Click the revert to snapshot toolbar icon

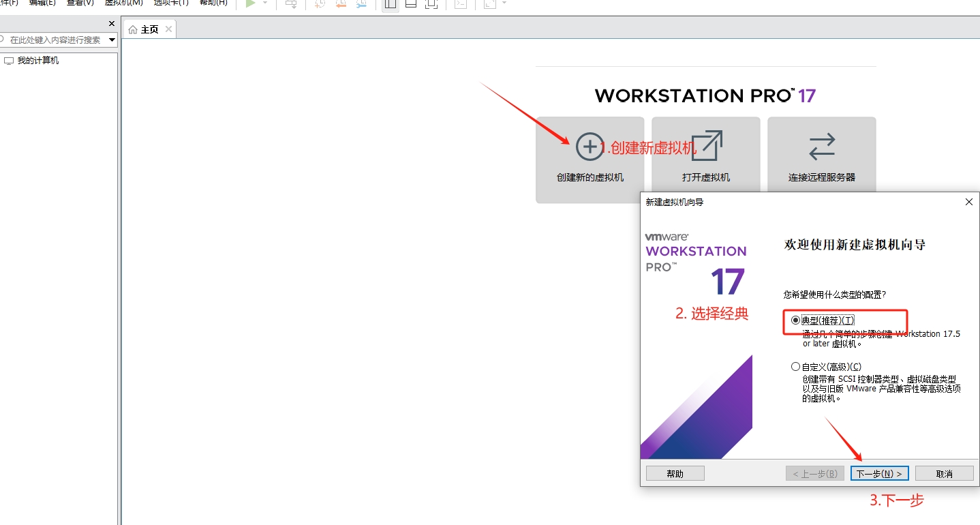(340, 3)
